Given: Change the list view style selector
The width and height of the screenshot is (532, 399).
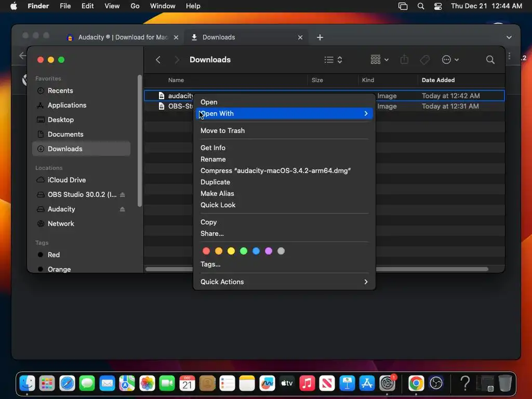Looking at the screenshot, I should point(333,60).
